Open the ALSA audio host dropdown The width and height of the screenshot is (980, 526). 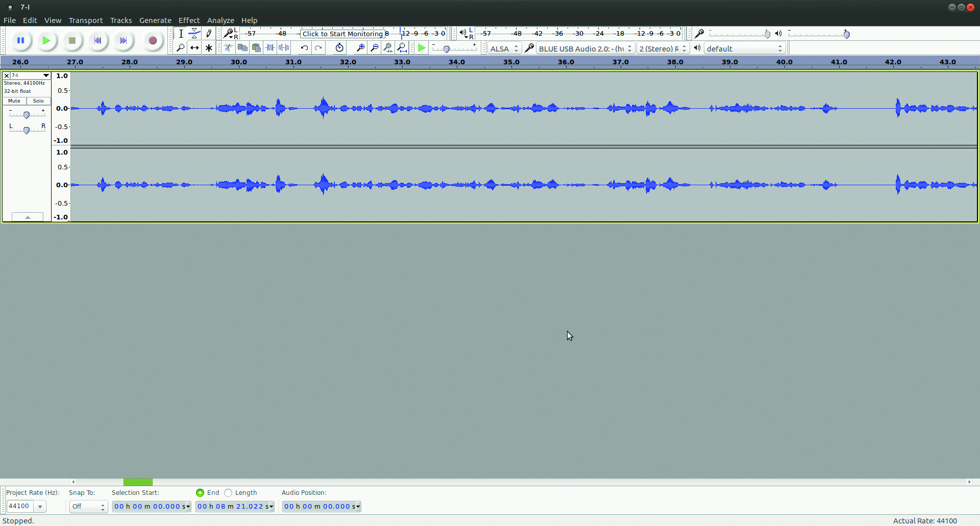504,48
